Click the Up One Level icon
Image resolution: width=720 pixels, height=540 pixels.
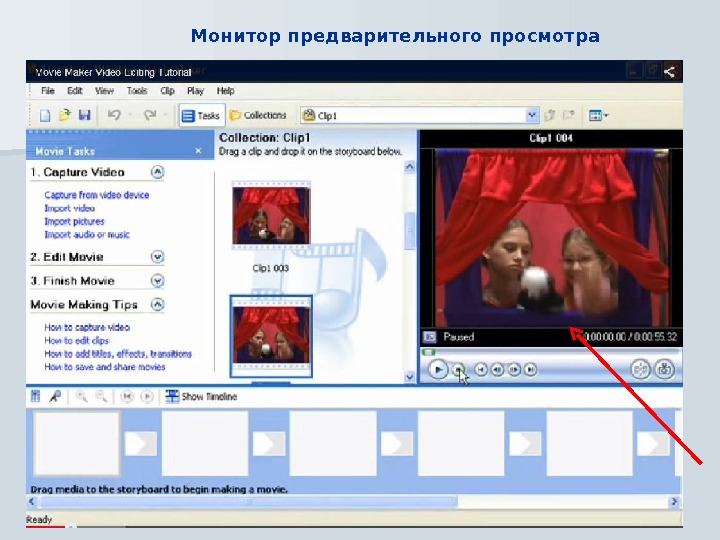[x=549, y=115]
